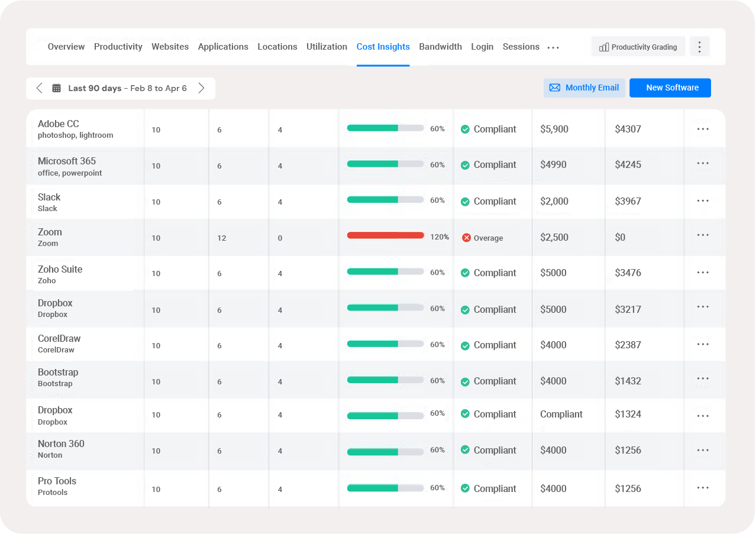Viewport: 756px width, 534px height.
Task: Click the red 120% usage bar for Zoom
Action: click(386, 235)
